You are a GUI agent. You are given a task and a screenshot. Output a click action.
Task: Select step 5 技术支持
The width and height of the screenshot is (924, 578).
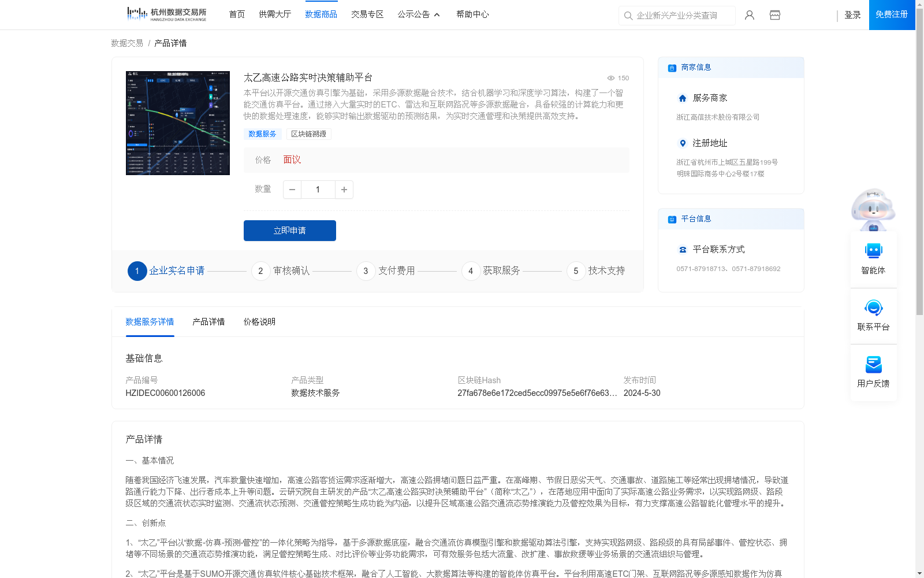(x=596, y=271)
